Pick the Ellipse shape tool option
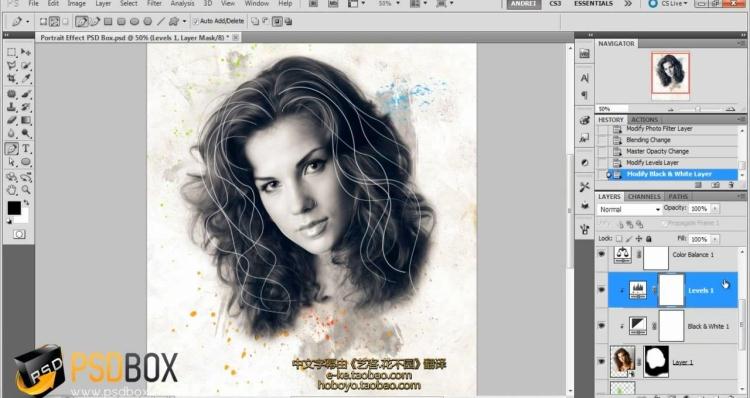The width and height of the screenshot is (750, 398). click(x=135, y=22)
